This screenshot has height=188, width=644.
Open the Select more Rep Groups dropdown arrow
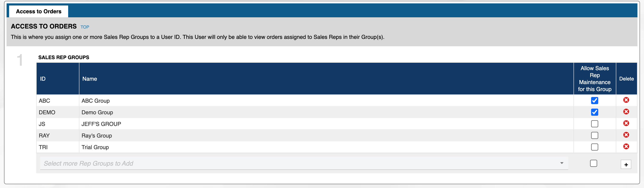click(x=562, y=163)
